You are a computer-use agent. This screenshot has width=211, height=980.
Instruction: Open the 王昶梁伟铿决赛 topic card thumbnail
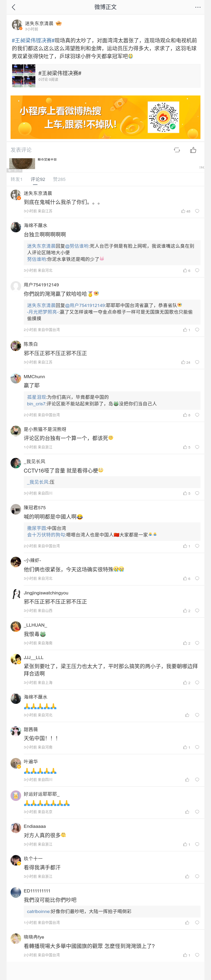[23, 76]
